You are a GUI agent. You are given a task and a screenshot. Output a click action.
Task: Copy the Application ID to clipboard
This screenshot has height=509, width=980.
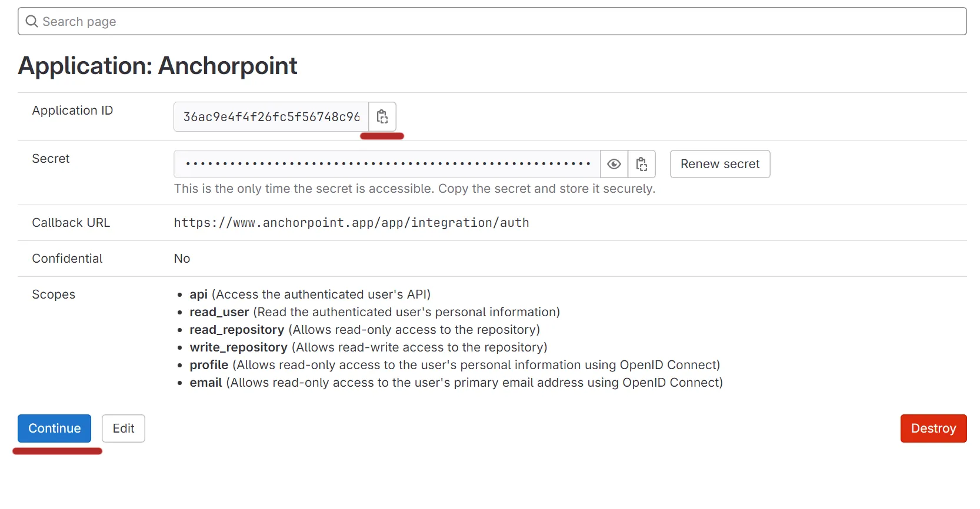coord(382,116)
